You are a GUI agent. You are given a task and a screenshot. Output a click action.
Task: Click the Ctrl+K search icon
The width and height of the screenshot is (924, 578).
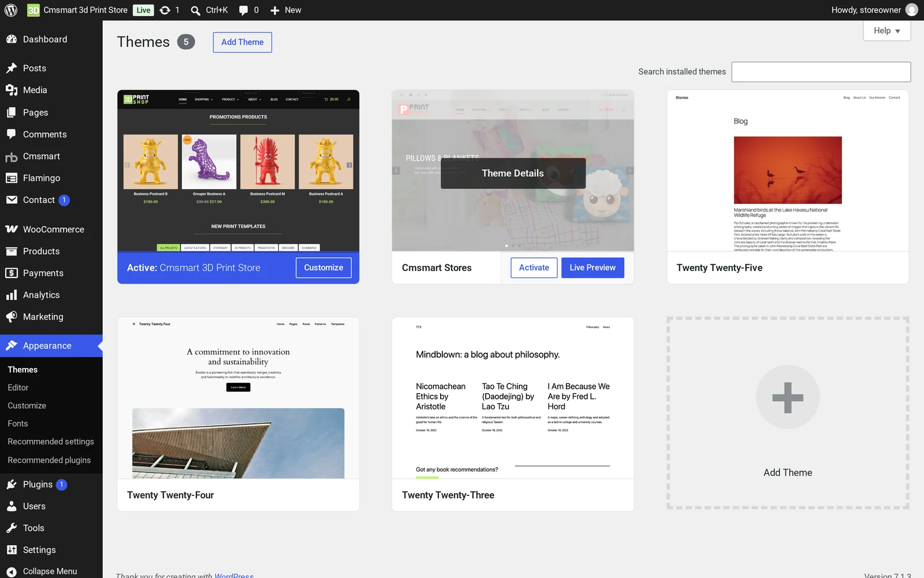[x=196, y=10]
